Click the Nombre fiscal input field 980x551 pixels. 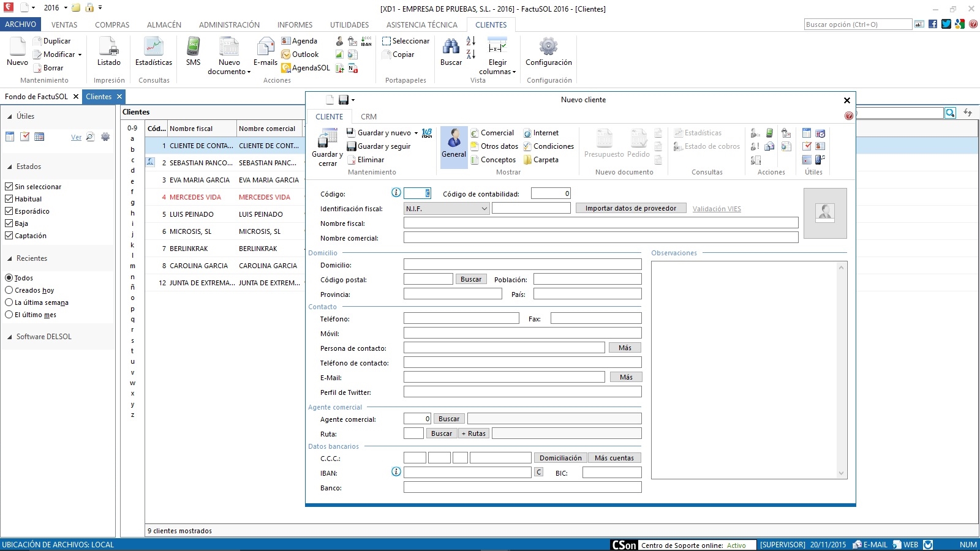[601, 223]
